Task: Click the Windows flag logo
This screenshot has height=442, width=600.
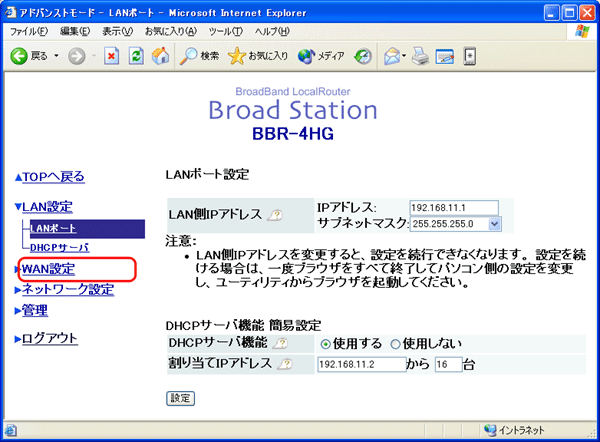Action: pos(583,31)
